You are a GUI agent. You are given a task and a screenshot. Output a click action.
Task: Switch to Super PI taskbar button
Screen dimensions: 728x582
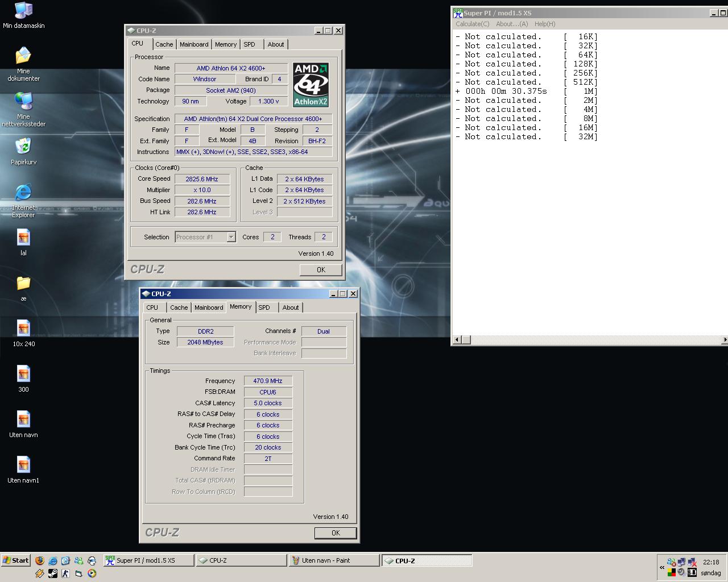pos(148,560)
